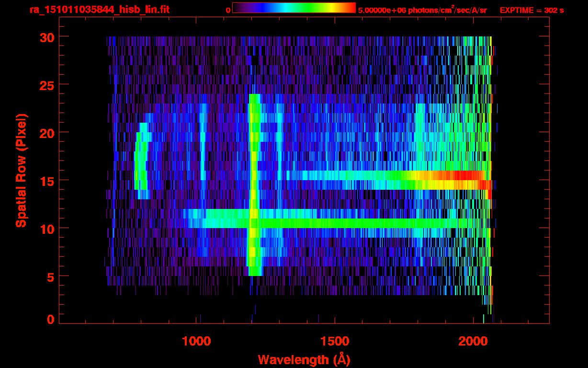Click the rainbow color scale bar
The height and width of the screenshot is (368, 588).
294,8
